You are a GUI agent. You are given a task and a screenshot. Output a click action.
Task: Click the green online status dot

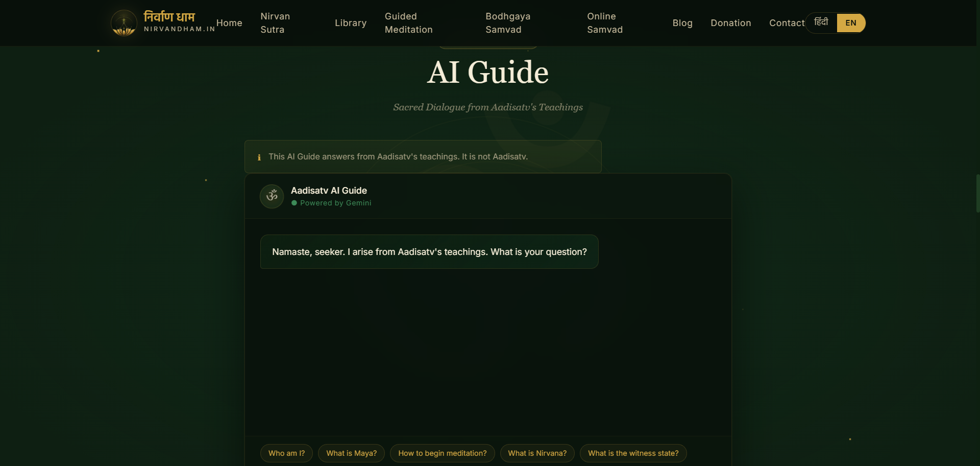[x=294, y=203]
